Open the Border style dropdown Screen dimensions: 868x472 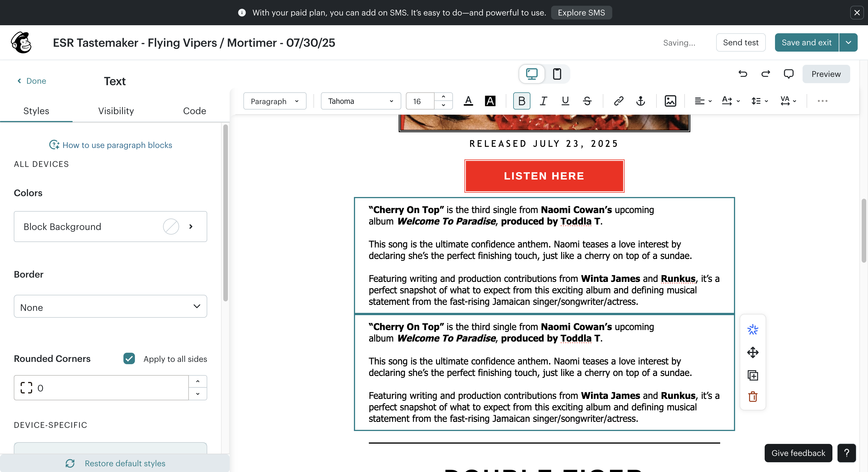pyautogui.click(x=110, y=306)
